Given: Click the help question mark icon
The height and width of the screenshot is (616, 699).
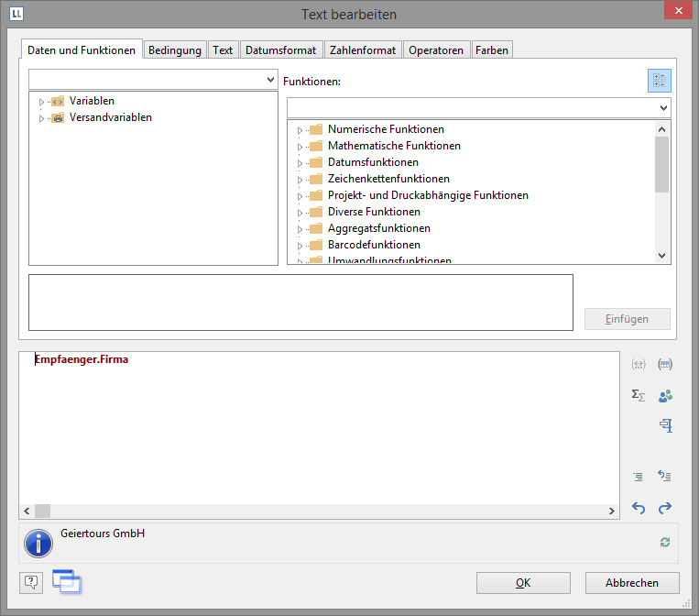Looking at the screenshot, I should click(x=31, y=581).
